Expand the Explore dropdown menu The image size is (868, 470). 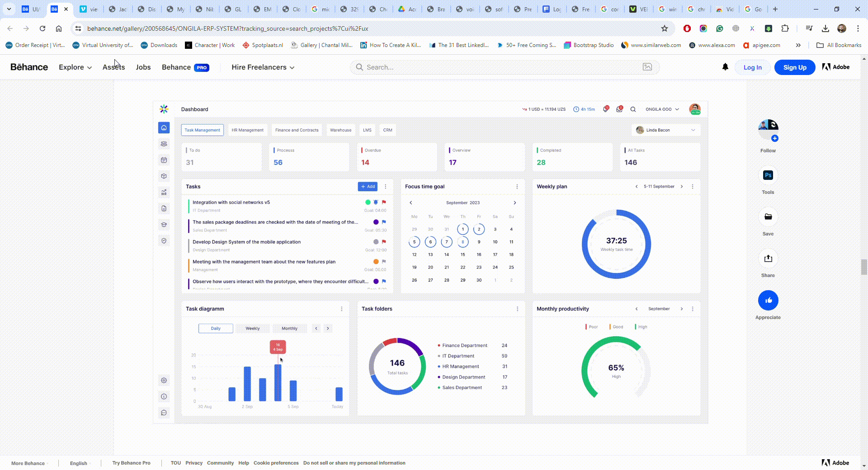point(75,67)
